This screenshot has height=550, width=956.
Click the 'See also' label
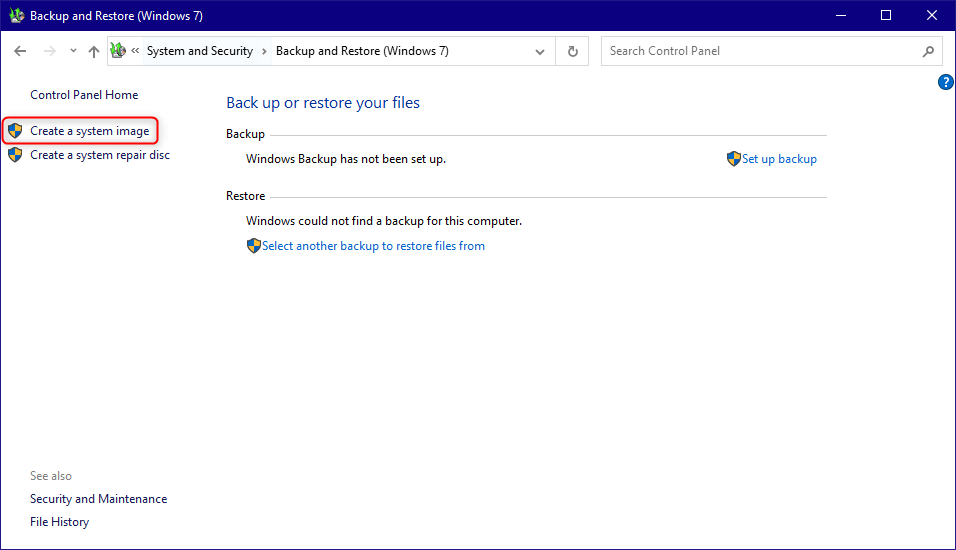pyautogui.click(x=51, y=476)
